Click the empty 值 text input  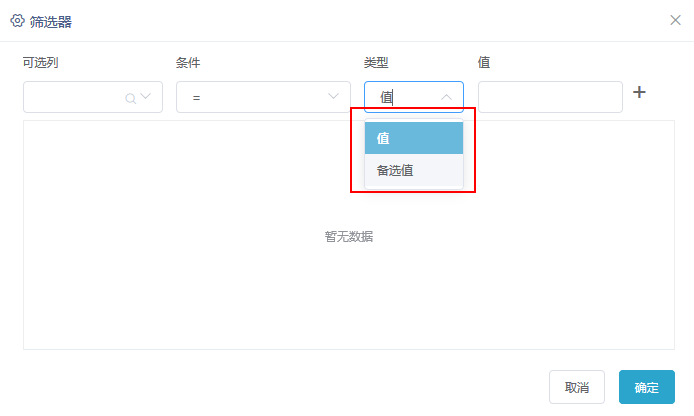[550, 97]
